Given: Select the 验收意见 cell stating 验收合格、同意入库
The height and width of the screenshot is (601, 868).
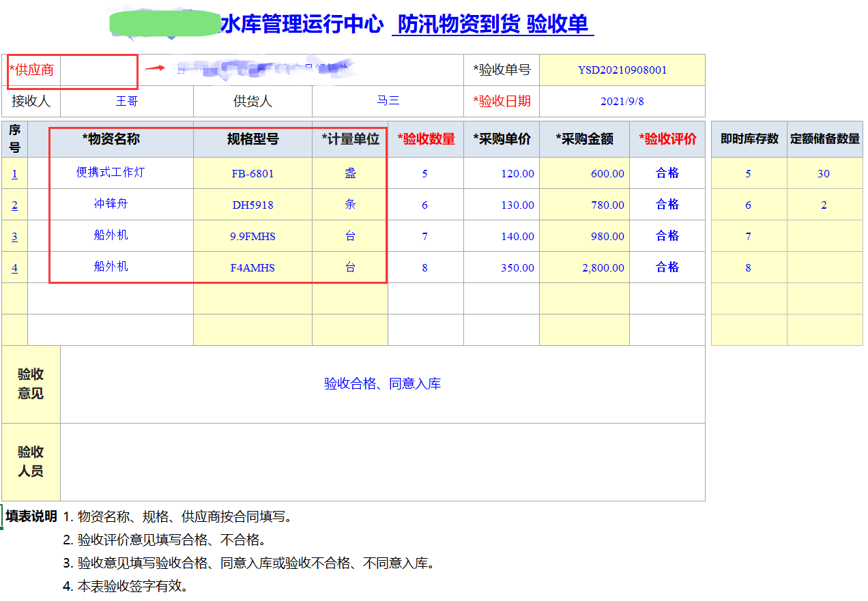Looking at the screenshot, I should coord(382,383).
